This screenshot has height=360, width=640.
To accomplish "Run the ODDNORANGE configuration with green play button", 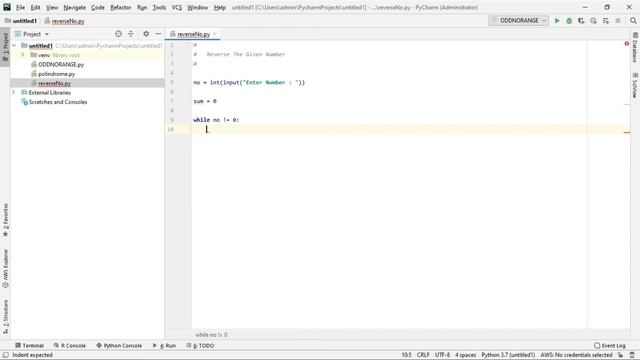I will (557, 20).
